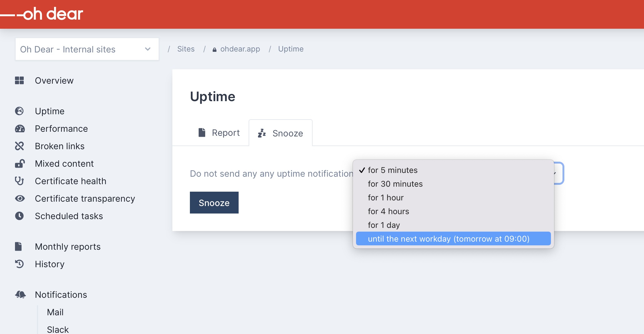Select 'until the next workday' option
The height and width of the screenshot is (334, 644).
pos(453,239)
